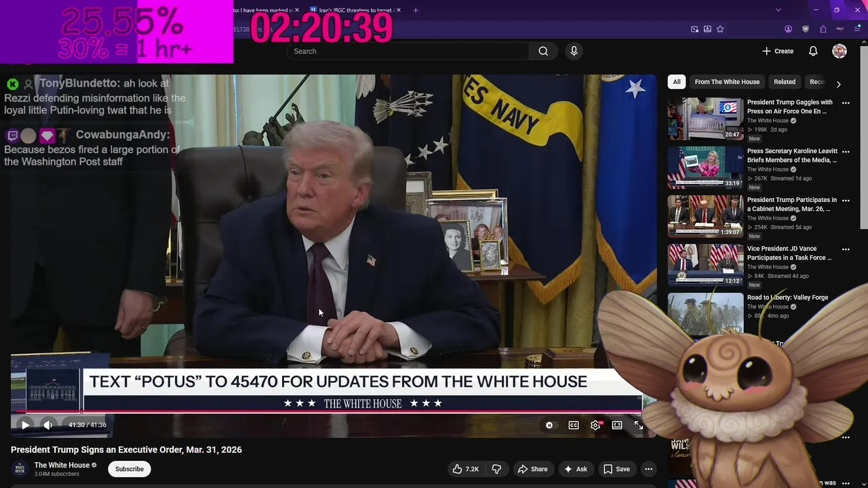Open the Create menu
Viewport: 868px width, 488px height.
(778, 51)
